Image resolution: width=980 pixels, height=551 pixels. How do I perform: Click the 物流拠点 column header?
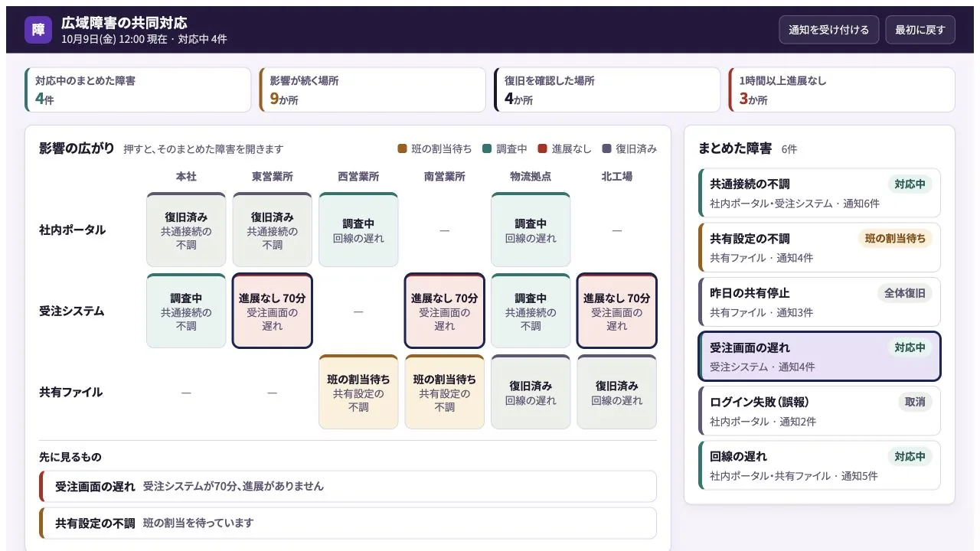pyautogui.click(x=531, y=176)
